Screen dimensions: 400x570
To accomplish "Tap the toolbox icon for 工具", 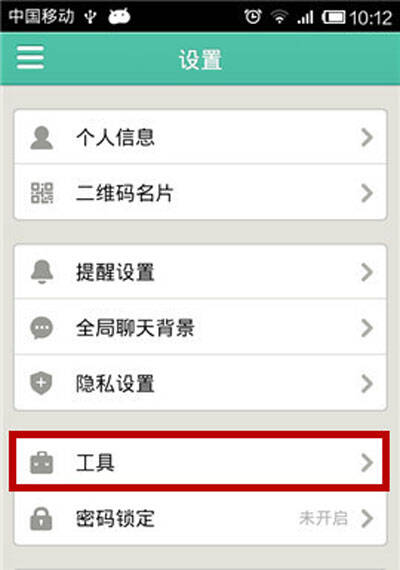I will tap(41, 463).
